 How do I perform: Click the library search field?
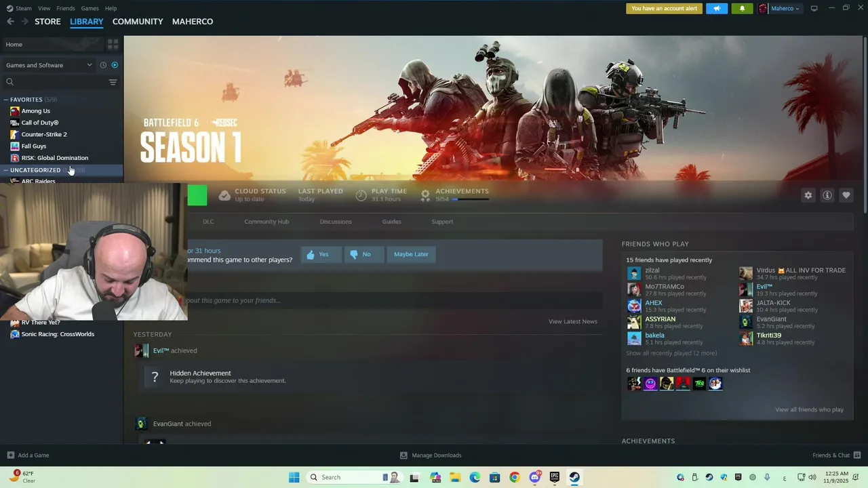[56, 82]
